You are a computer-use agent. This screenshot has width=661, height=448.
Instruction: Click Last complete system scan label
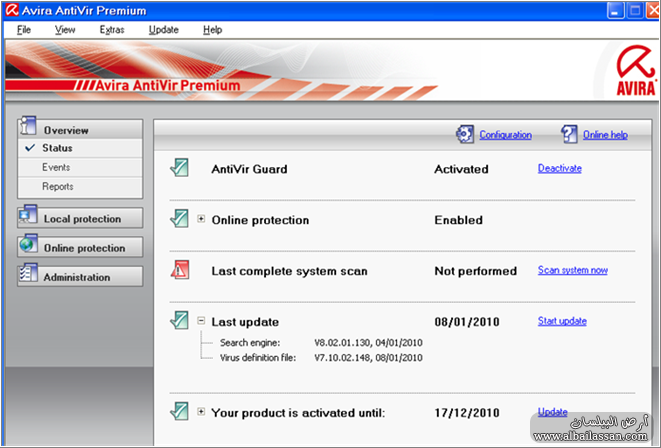[289, 271]
